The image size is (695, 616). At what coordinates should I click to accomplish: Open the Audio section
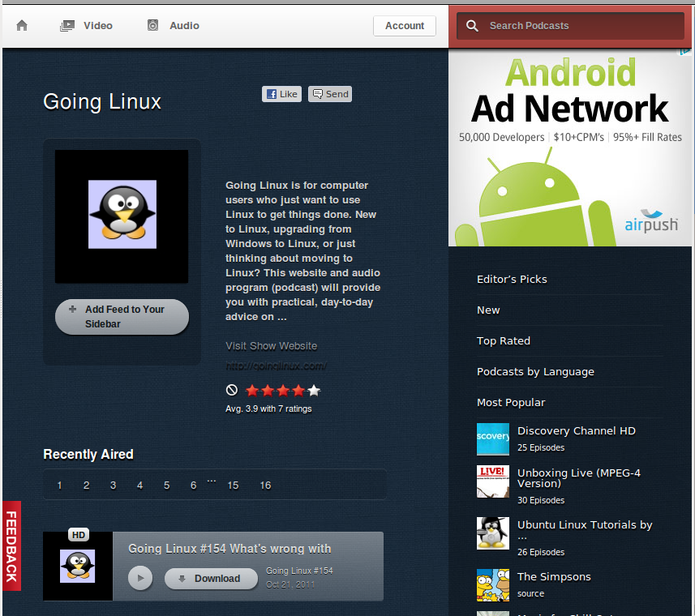coord(174,26)
